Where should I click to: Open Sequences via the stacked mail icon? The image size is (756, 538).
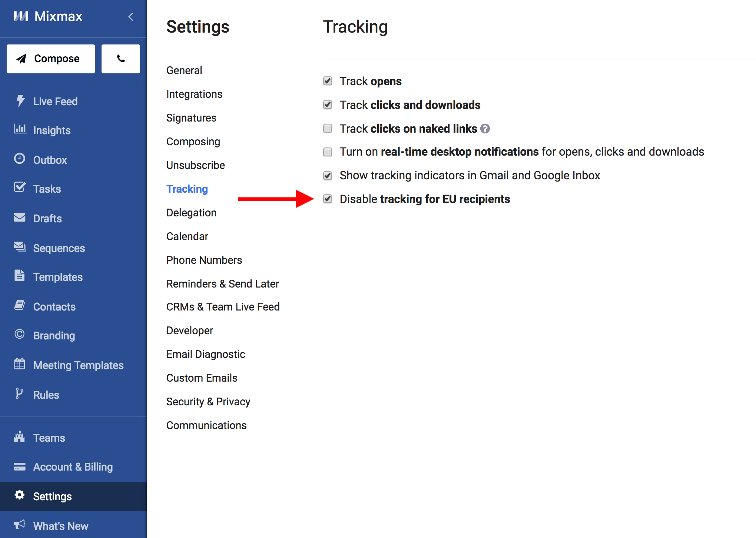point(20,248)
